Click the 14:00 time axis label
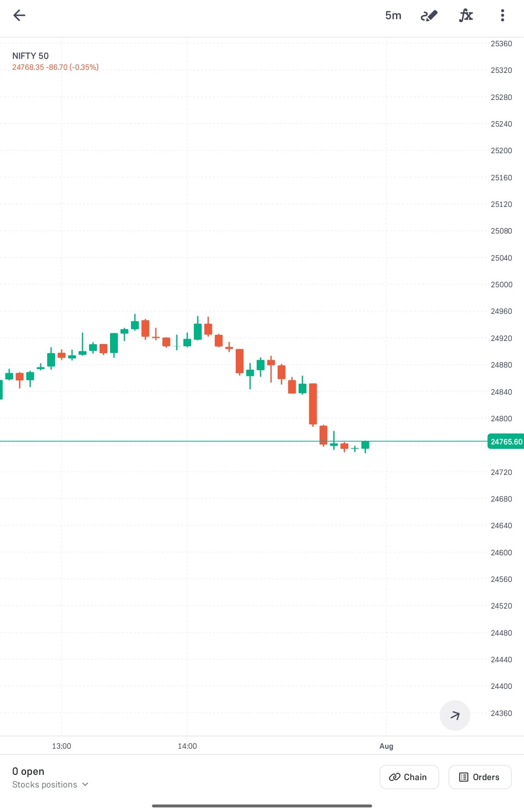The width and height of the screenshot is (524, 812). click(x=187, y=746)
